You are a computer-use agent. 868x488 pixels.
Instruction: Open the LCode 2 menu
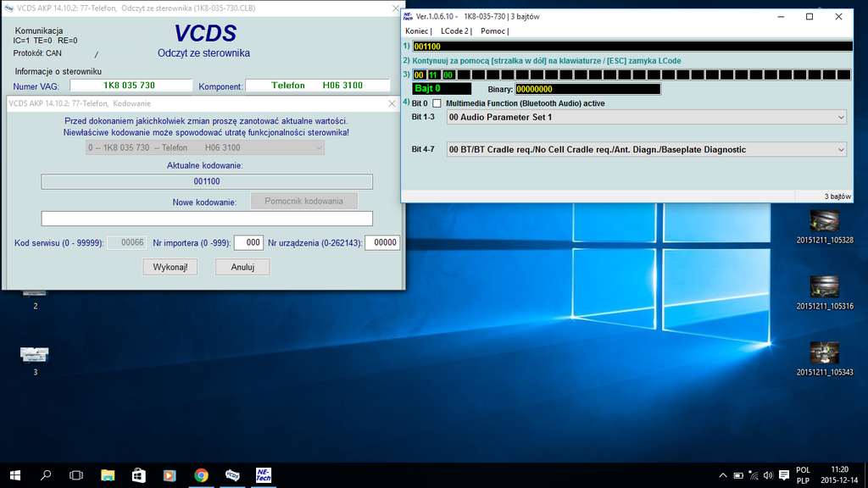(454, 31)
